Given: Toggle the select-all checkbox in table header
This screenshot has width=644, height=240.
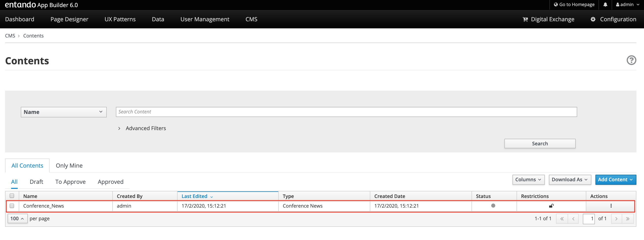Looking at the screenshot, I should pyautogui.click(x=12, y=196).
